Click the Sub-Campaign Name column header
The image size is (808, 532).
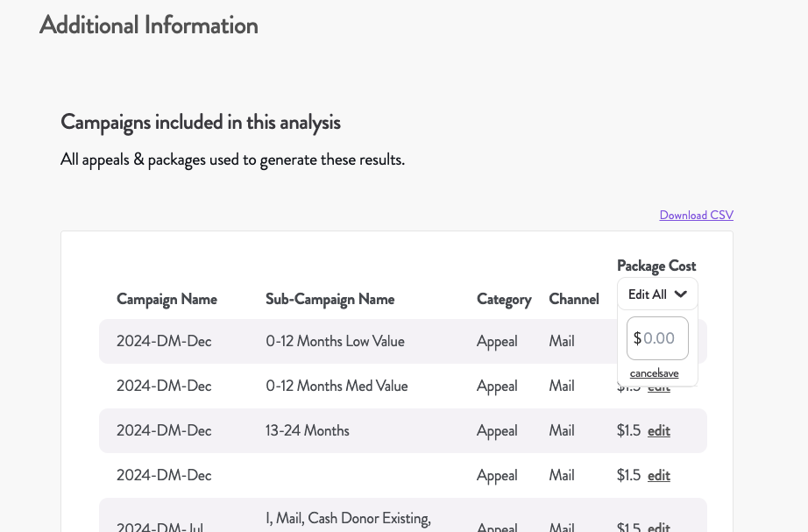coord(330,299)
